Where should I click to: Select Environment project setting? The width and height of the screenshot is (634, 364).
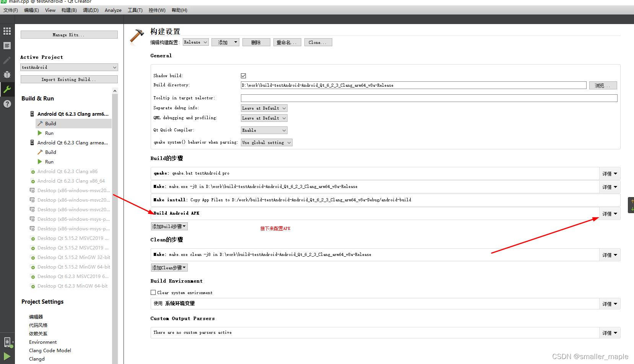coord(43,342)
